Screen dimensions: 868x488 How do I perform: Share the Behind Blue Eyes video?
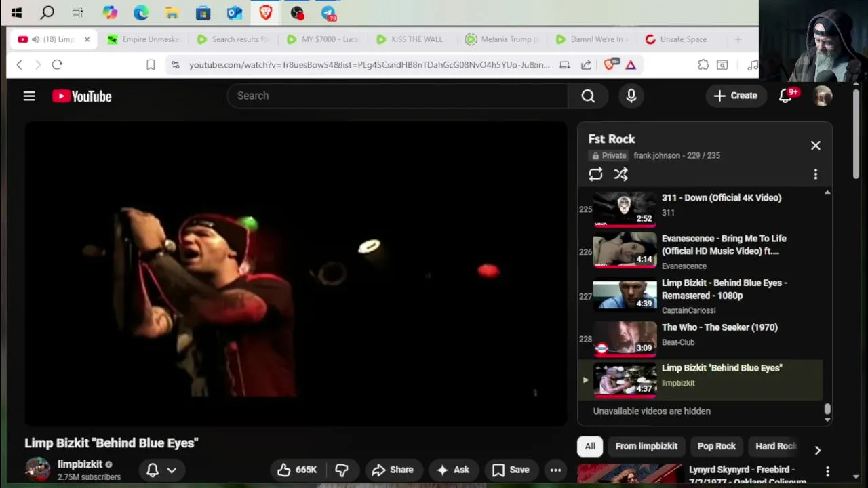(x=393, y=470)
